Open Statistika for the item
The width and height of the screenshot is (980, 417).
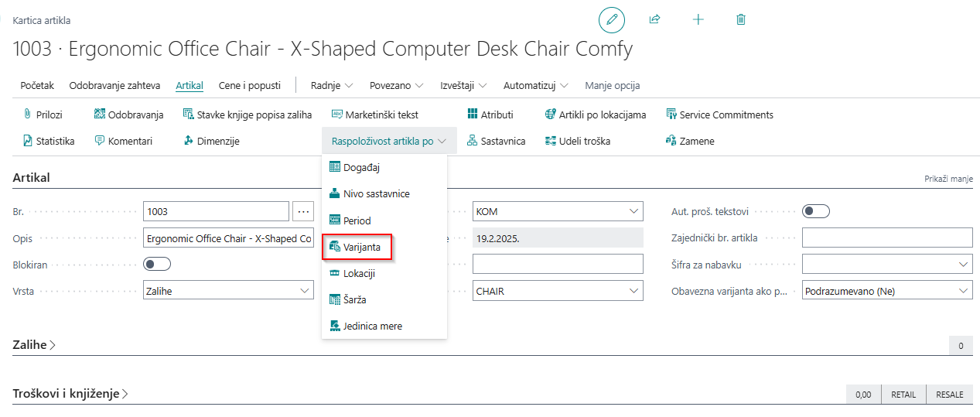49,141
